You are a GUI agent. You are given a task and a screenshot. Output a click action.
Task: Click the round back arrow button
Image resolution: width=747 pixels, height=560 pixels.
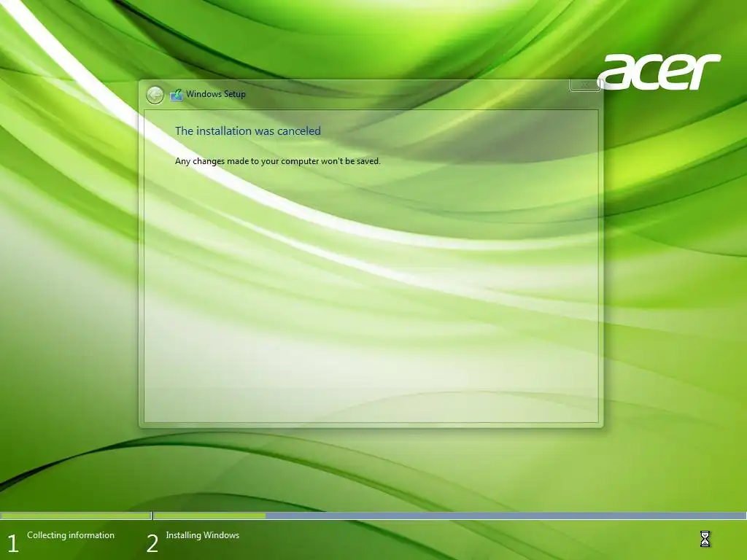(155, 95)
